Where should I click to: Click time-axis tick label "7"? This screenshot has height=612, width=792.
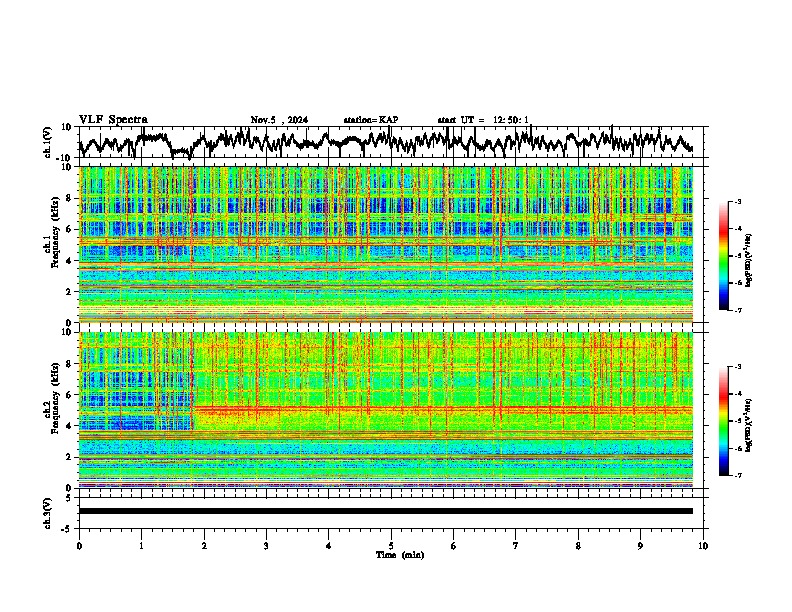click(516, 546)
